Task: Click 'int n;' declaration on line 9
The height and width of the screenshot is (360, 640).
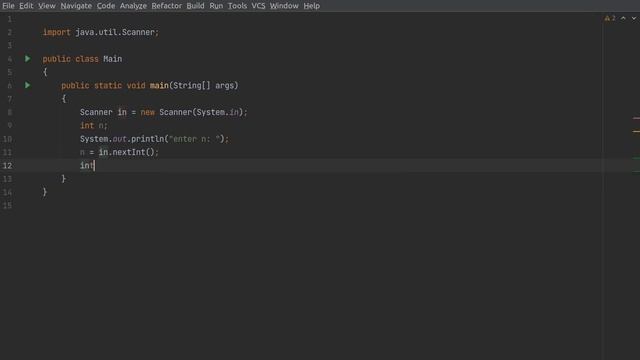Action: (x=94, y=125)
